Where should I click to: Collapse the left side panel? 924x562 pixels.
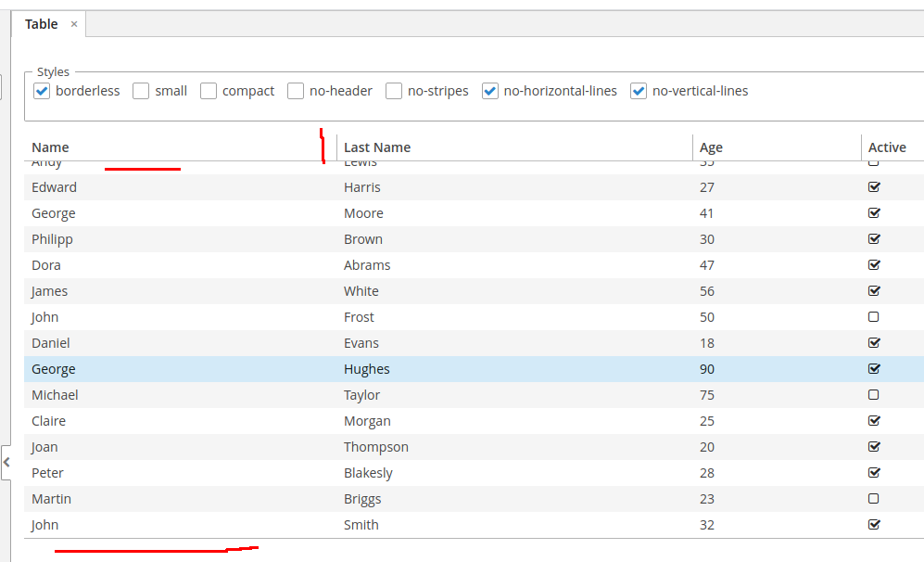tap(6, 463)
